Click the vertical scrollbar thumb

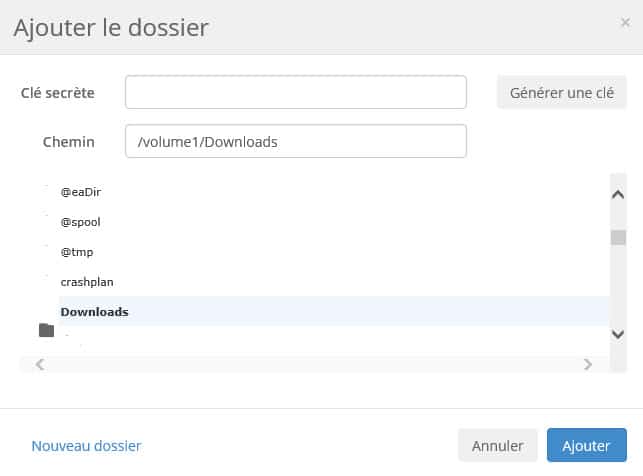[x=618, y=237]
